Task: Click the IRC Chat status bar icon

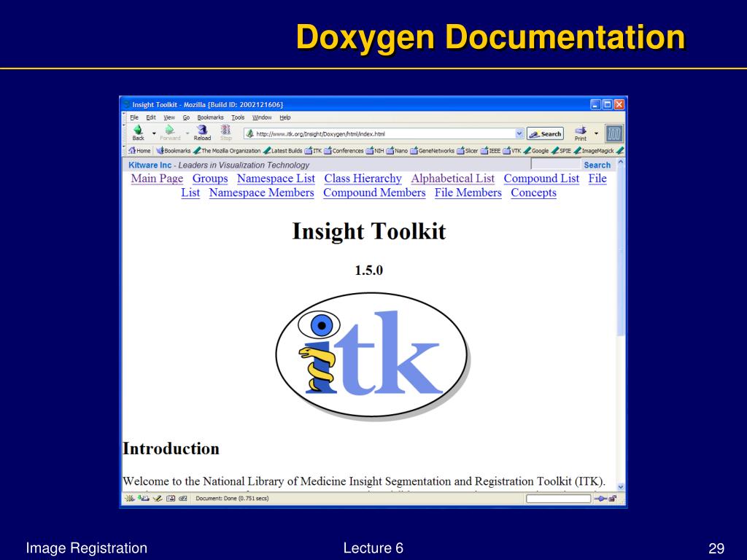Action: pyautogui.click(x=183, y=499)
